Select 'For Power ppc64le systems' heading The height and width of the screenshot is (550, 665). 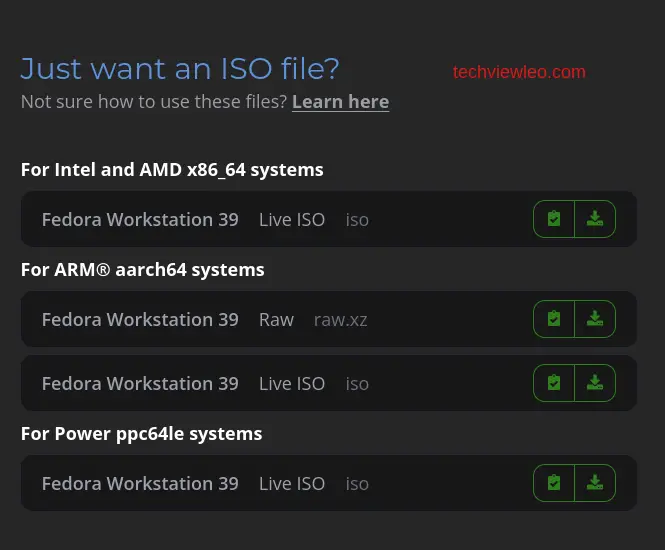[x=141, y=434]
